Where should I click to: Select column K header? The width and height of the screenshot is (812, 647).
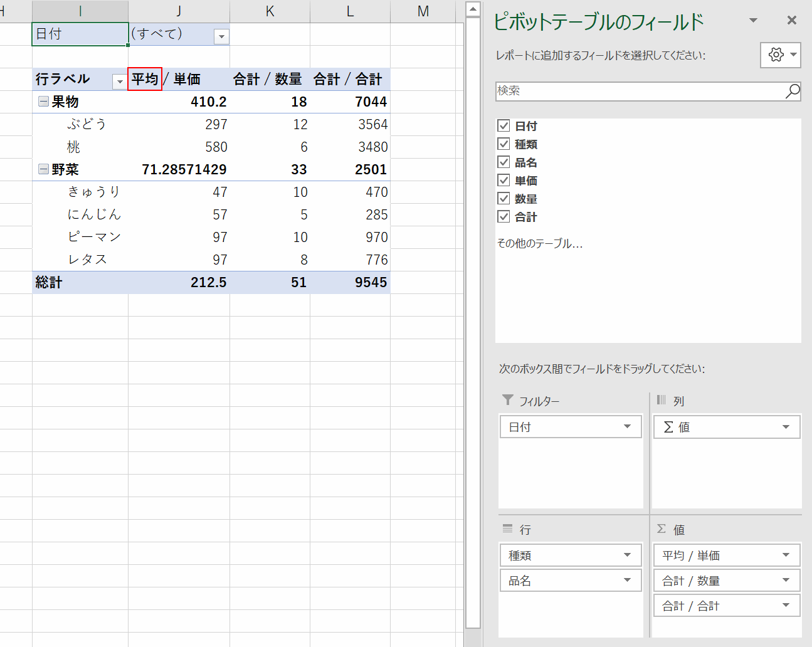pos(270,11)
